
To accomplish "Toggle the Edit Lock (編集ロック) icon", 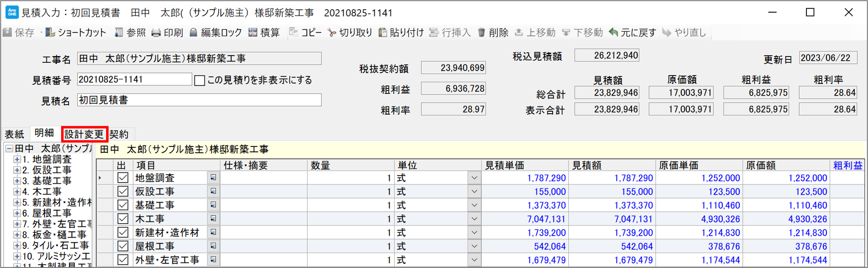I will point(194,33).
